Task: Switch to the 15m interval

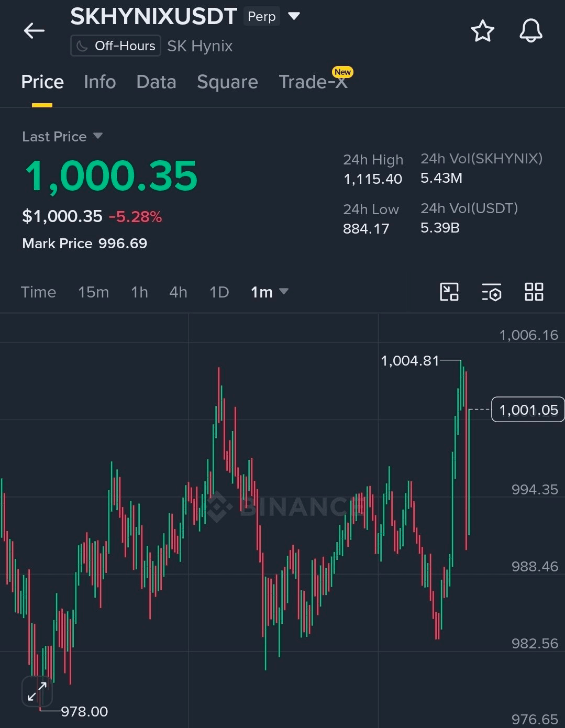Action: 94,292
